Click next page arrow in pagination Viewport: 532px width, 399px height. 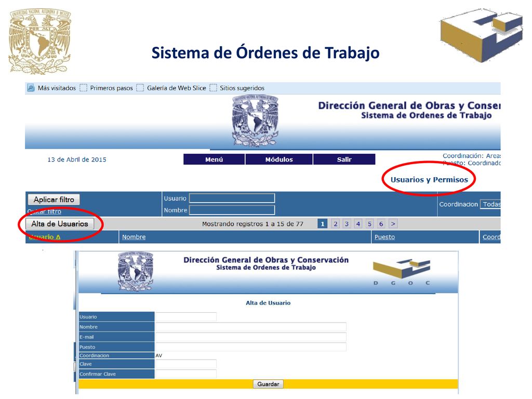pyautogui.click(x=393, y=224)
